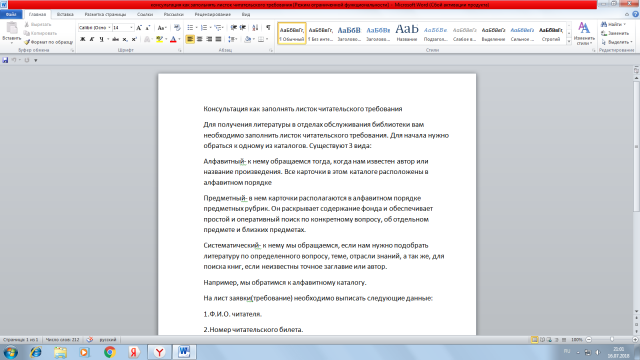Switch to the View (Вид) tab
The width and height of the screenshot is (640, 360).
coord(246,14)
